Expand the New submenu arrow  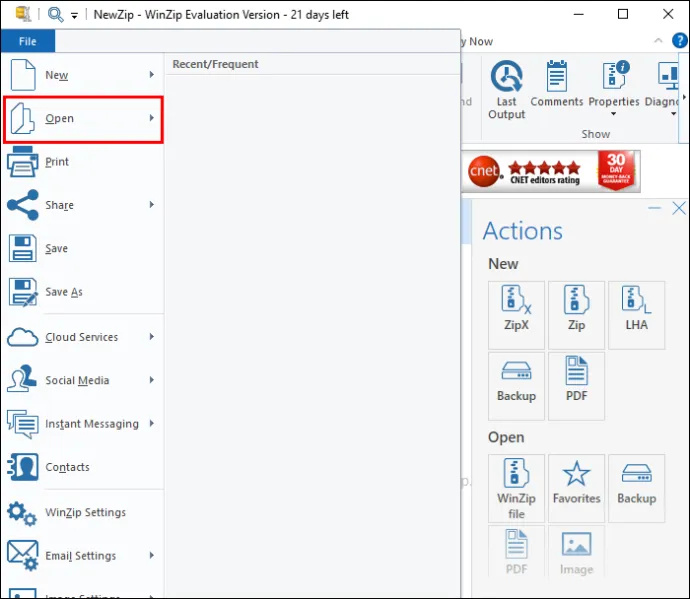151,74
